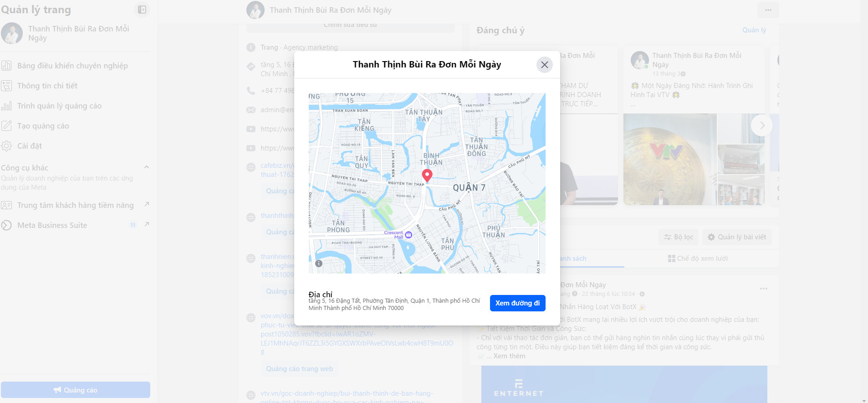868x403 pixels.
Task: Click Quản lý bài viết button
Action: (x=737, y=237)
